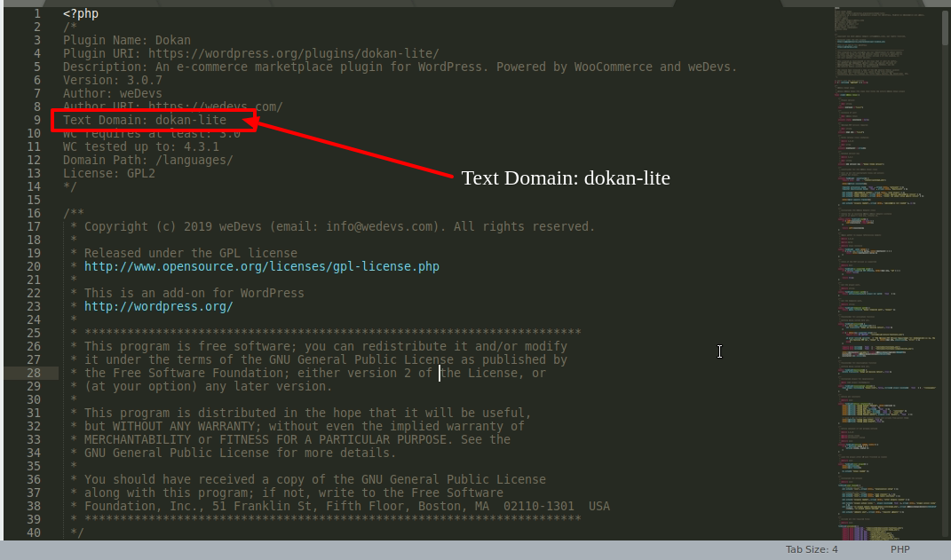Place cursor on the <?php opening tag
951x560 pixels.
81,13
